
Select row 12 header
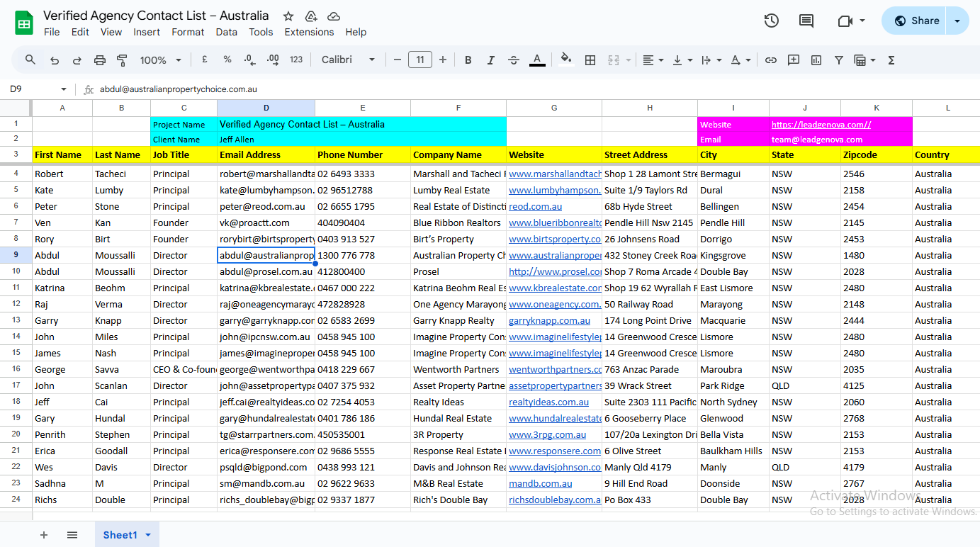coord(16,304)
